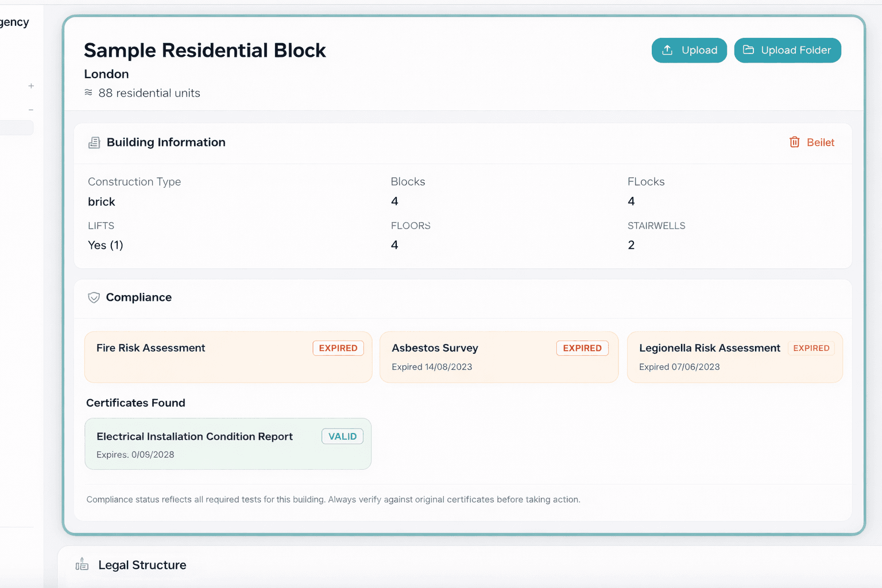The height and width of the screenshot is (588, 882).
Task: Click the Blocks label
Action: pos(408,181)
